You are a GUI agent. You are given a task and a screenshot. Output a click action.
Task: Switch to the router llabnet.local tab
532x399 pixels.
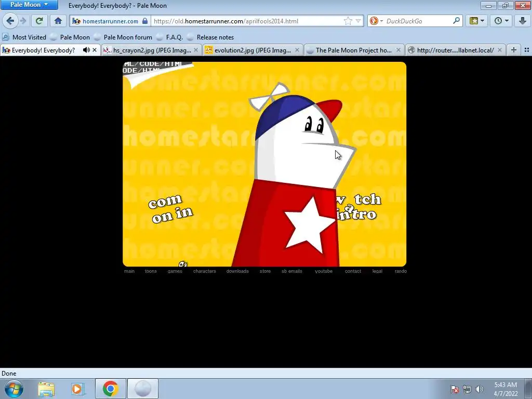click(455, 50)
